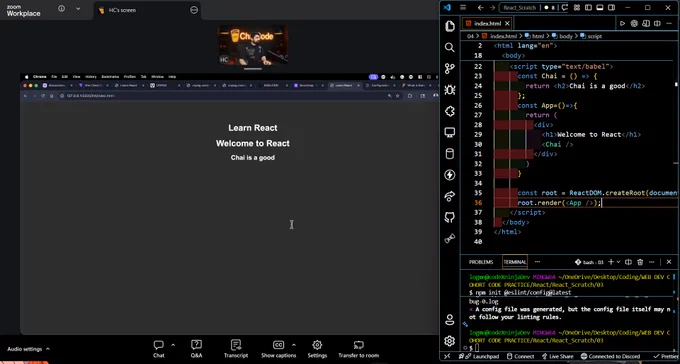Click Live Share in the status bar

coord(557,357)
